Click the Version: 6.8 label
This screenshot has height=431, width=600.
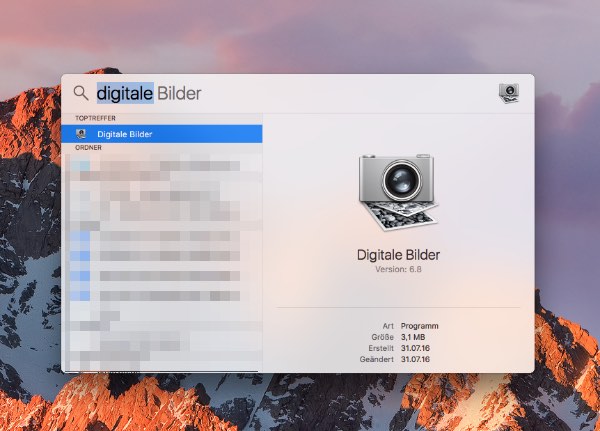click(398, 269)
